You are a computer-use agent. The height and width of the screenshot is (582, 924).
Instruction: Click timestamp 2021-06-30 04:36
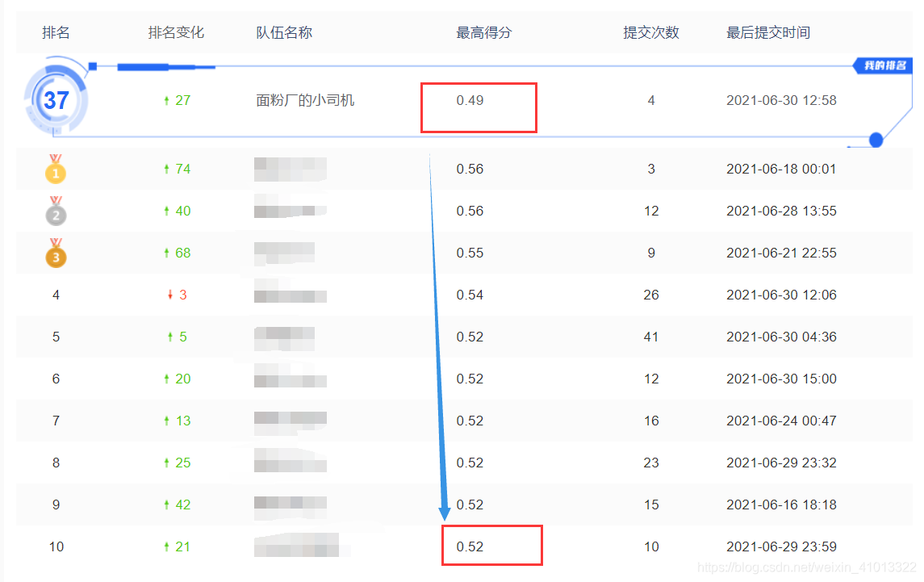(781, 337)
